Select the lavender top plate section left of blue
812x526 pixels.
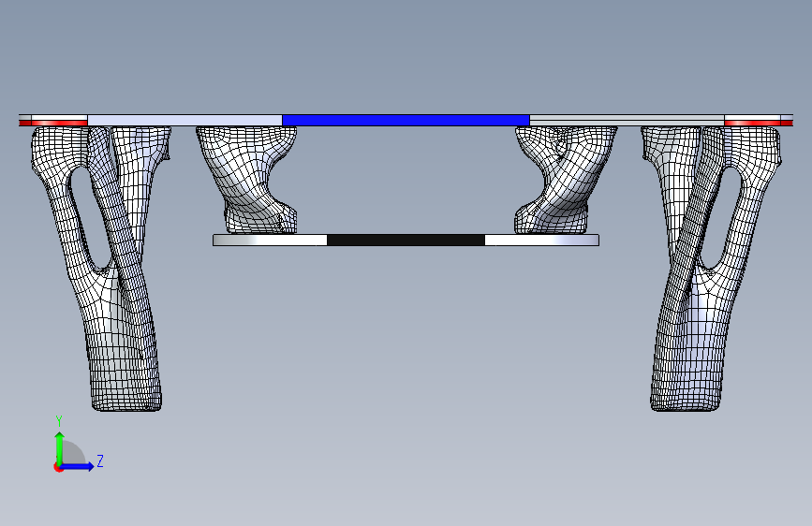coord(185,120)
